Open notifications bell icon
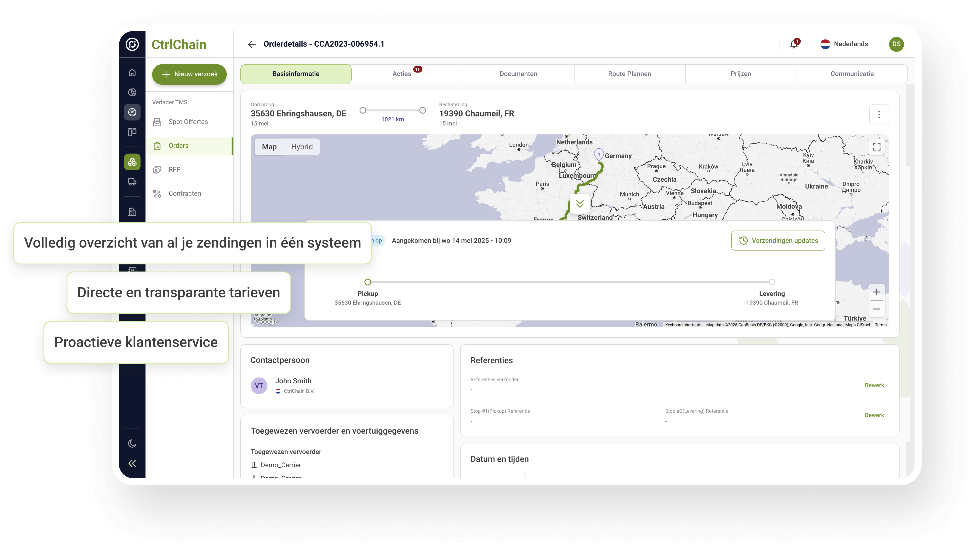Viewport: 980px width, 555px height. point(794,44)
